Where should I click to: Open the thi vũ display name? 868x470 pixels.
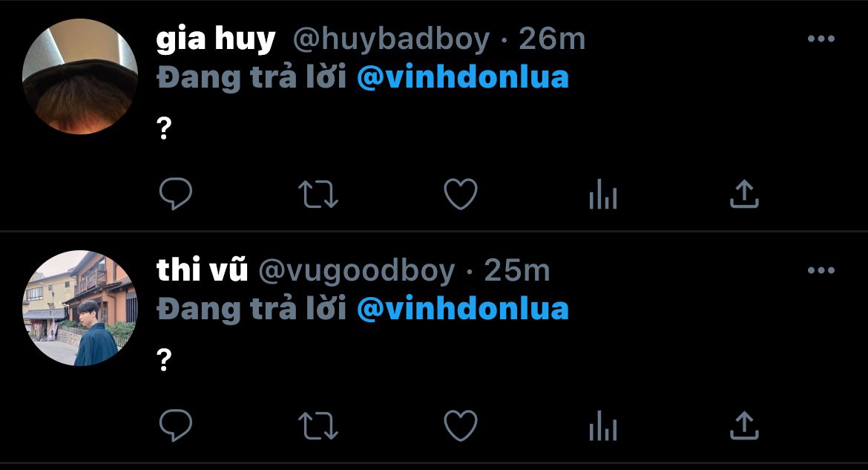coord(202,270)
